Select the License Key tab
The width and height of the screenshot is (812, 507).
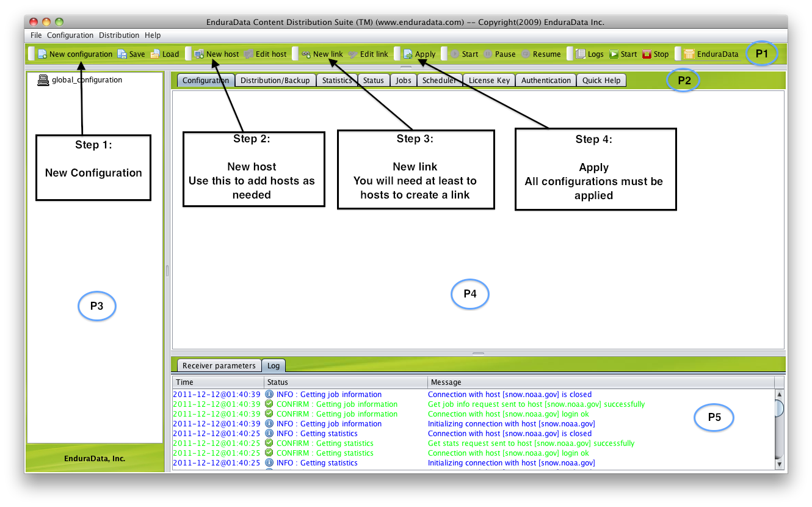(489, 80)
